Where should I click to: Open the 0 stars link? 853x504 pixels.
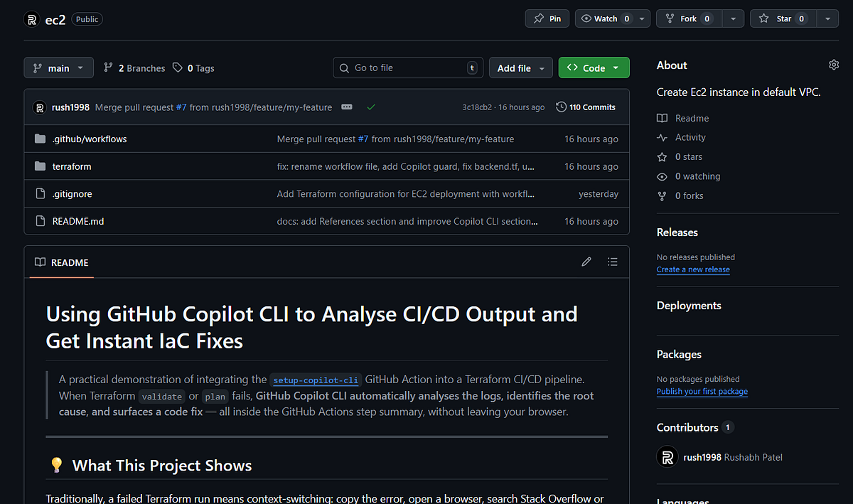pyautogui.click(x=688, y=156)
